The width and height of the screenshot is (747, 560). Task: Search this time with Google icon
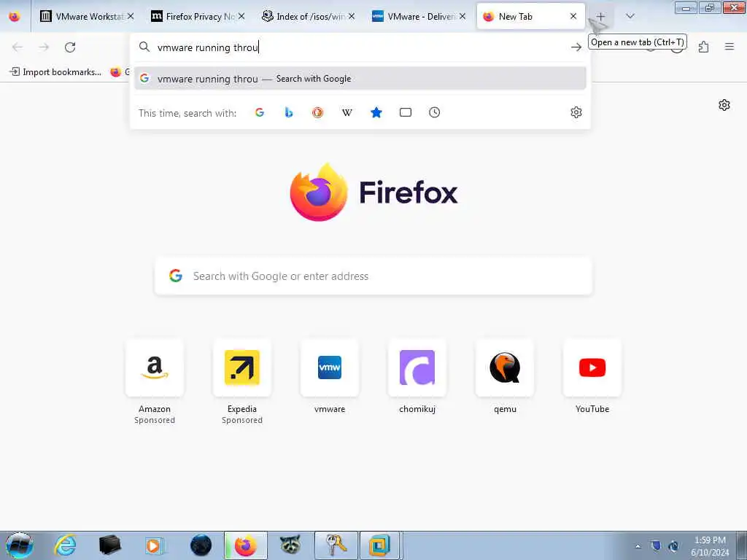pos(260,112)
